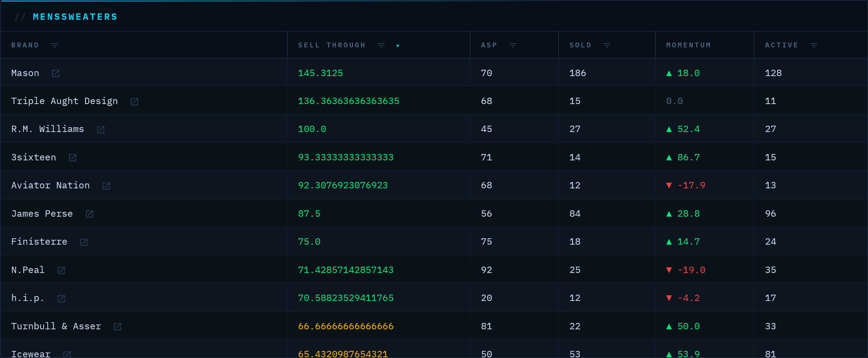Click sell through value 92.3076923076923
This screenshot has height=358, width=868.
(x=343, y=185)
